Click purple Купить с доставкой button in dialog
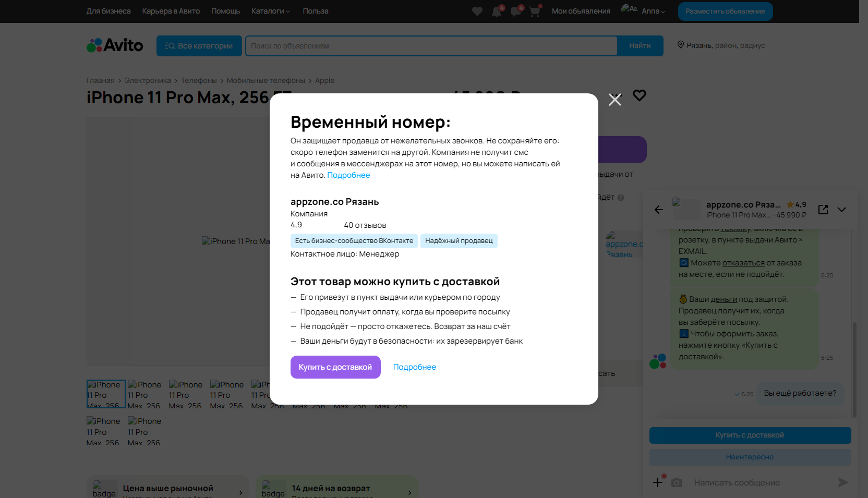The width and height of the screenshot is (868, 498). 335,367
